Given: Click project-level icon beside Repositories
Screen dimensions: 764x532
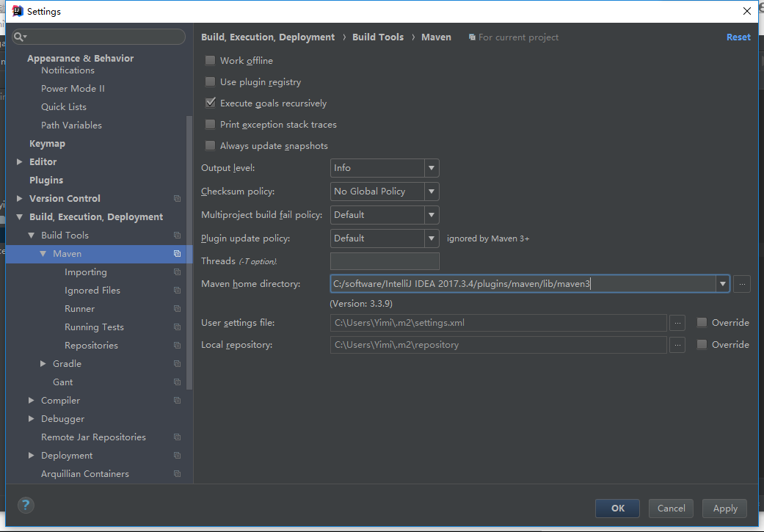Looking at the screenshot, I should pos(178,346).
